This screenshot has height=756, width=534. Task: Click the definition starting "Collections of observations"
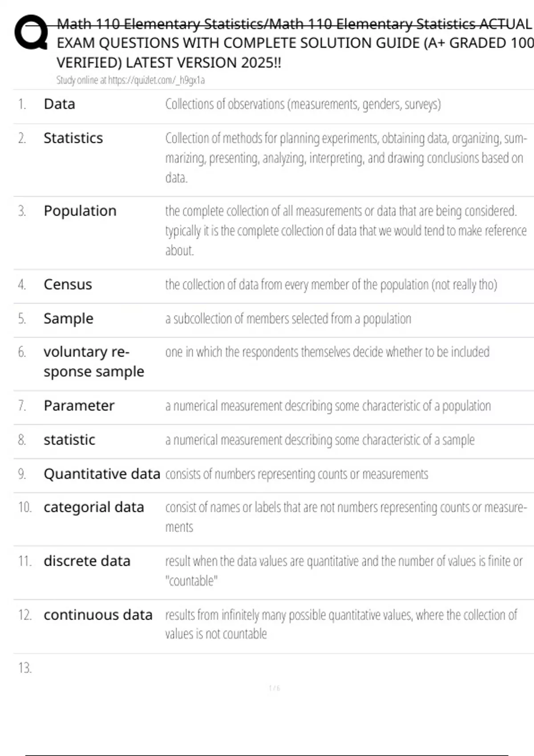[303, 104]
